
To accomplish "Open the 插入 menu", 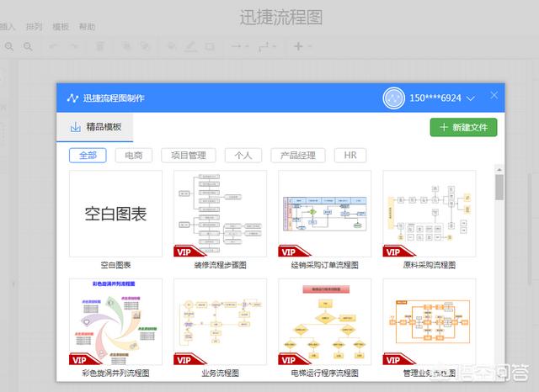I will (8, 26).
